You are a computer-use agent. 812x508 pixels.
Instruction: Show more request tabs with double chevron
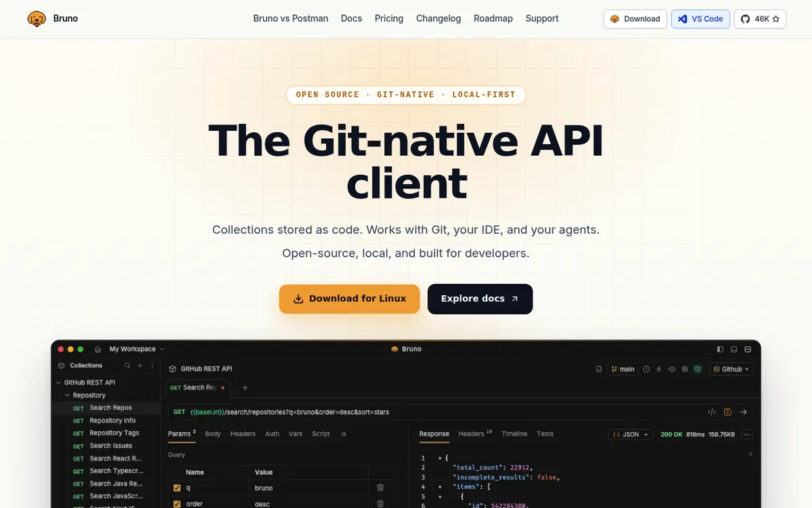point(344,434)
